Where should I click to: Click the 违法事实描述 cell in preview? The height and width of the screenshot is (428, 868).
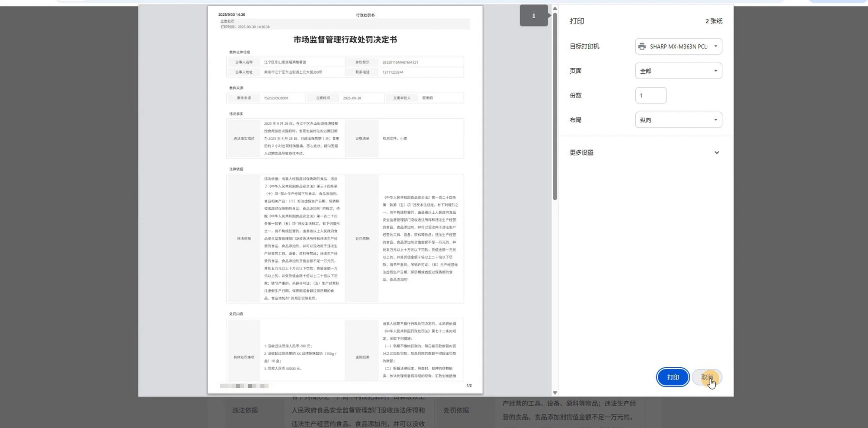pos(244,138)
